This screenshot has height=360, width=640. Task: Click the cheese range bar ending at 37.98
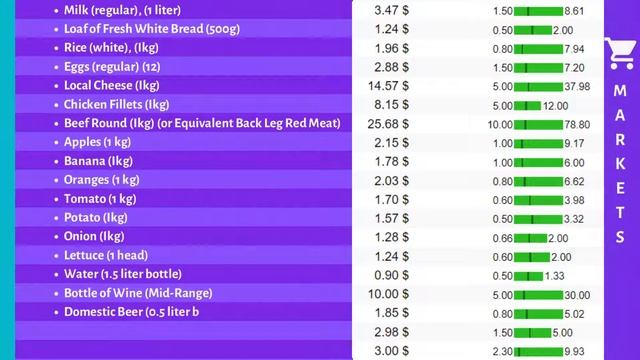(538, 87)
